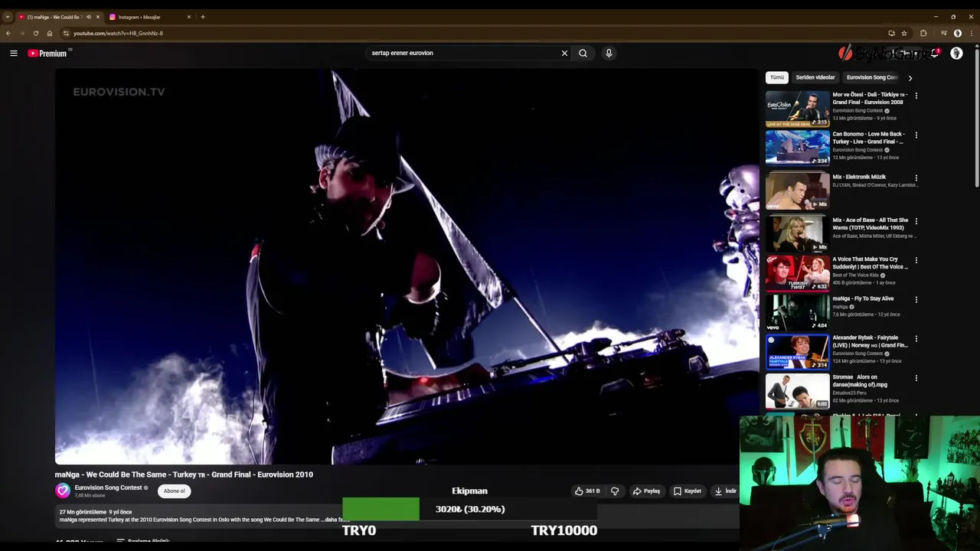Share the video with Paylaş
The width and height of the screenshot is (980, 551).
[x=646, y=491]
